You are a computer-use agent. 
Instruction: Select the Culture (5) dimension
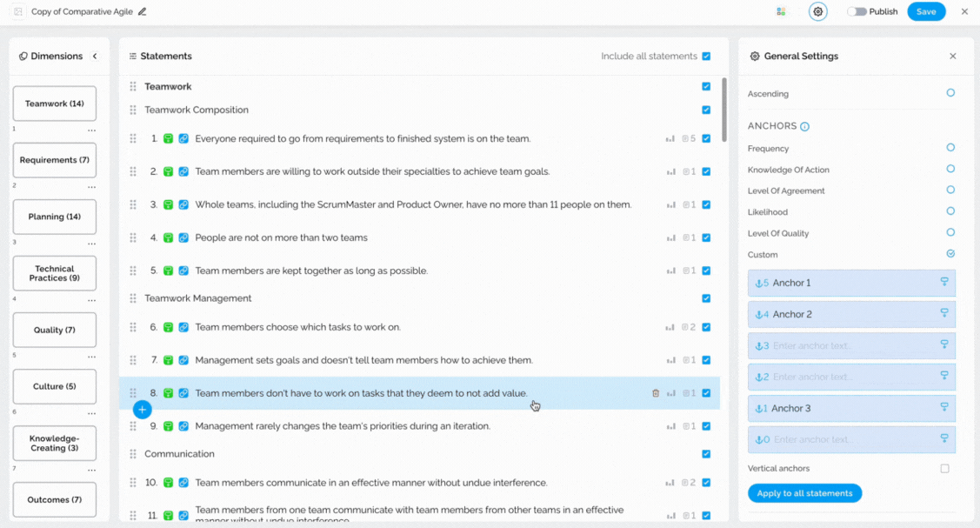(55, 386)
